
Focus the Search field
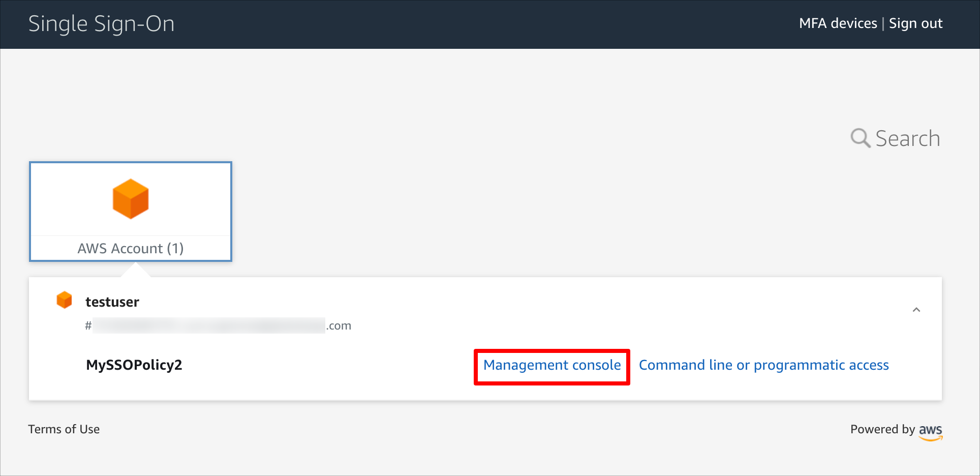point(907,138)
